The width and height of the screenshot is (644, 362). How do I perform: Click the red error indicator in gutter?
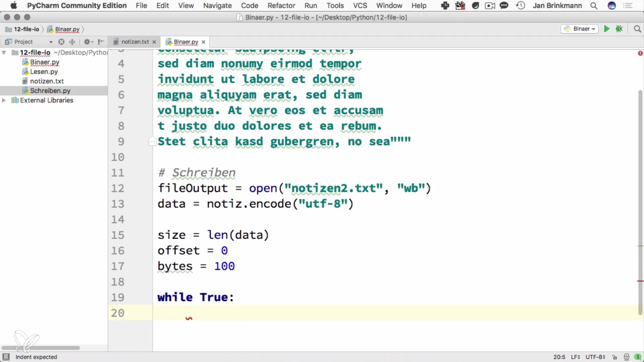click(640, 53)
